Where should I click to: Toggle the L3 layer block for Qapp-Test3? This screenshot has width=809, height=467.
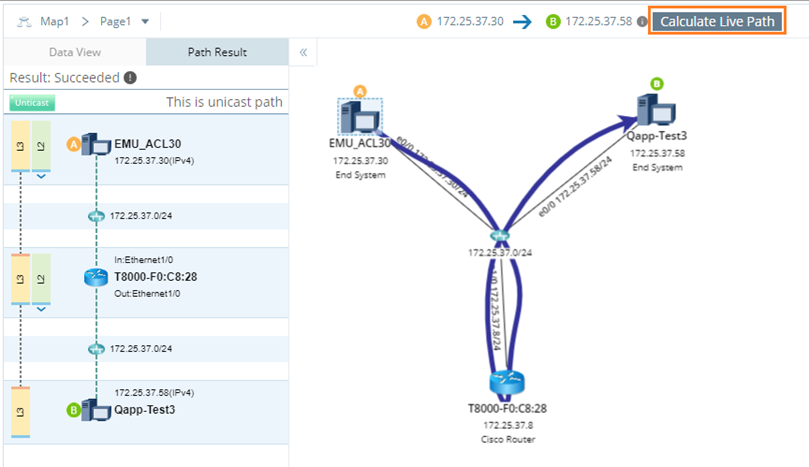pos(20,411)
